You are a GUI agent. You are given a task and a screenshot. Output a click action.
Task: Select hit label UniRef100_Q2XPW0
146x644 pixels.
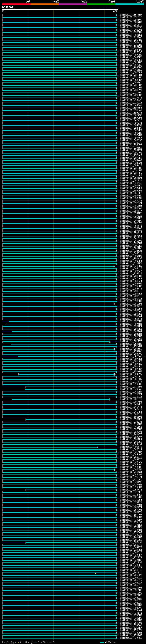(131, 93)
